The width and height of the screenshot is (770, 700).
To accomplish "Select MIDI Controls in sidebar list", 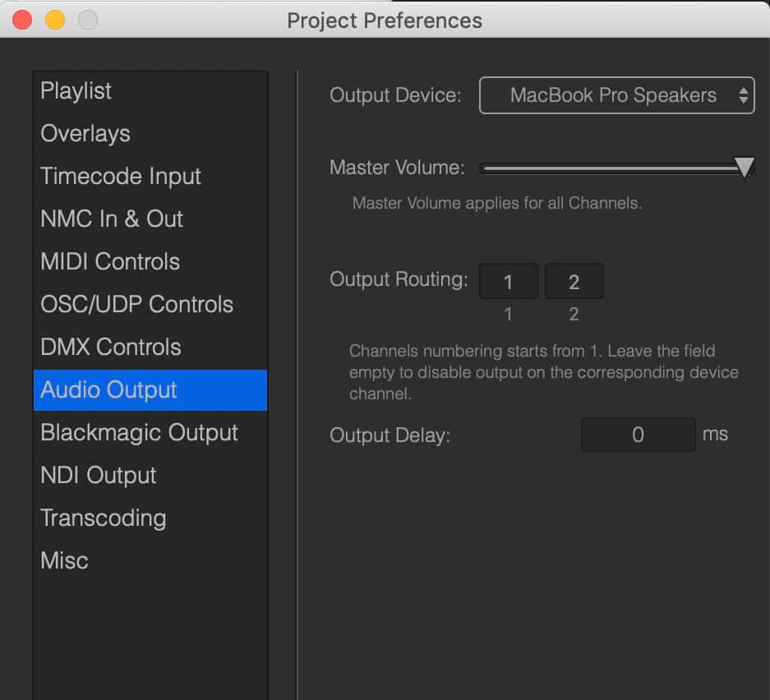I will [150, 261].
